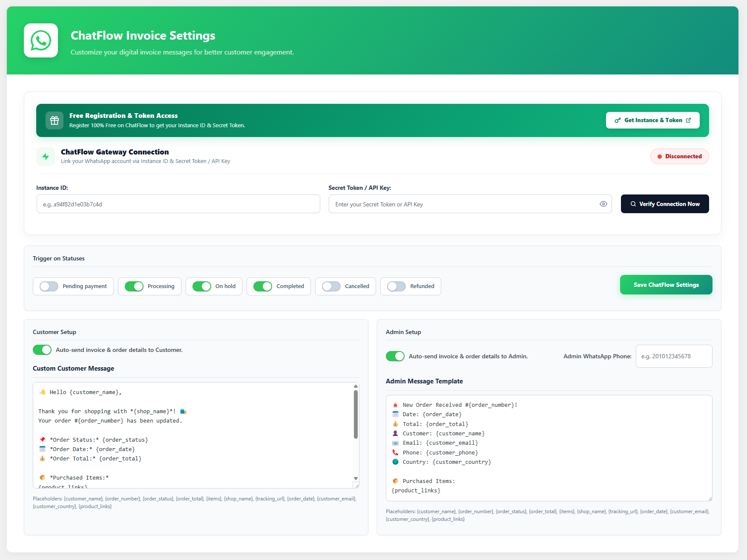Toggle auto-send invoice to Admin
747x560 pixels.
pyautogui.click(x=395, y=356)
